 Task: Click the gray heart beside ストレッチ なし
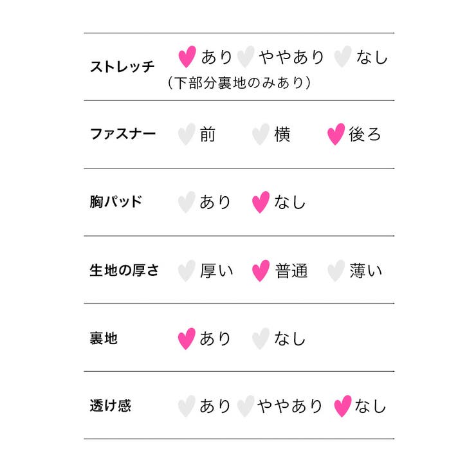click(x=343, y=57)
